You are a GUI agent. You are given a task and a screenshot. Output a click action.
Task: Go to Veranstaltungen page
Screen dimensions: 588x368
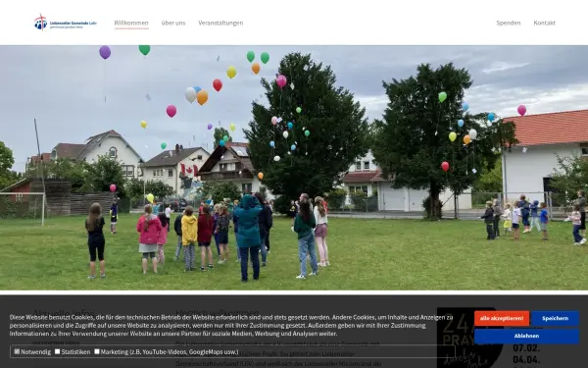coord(220,23)
